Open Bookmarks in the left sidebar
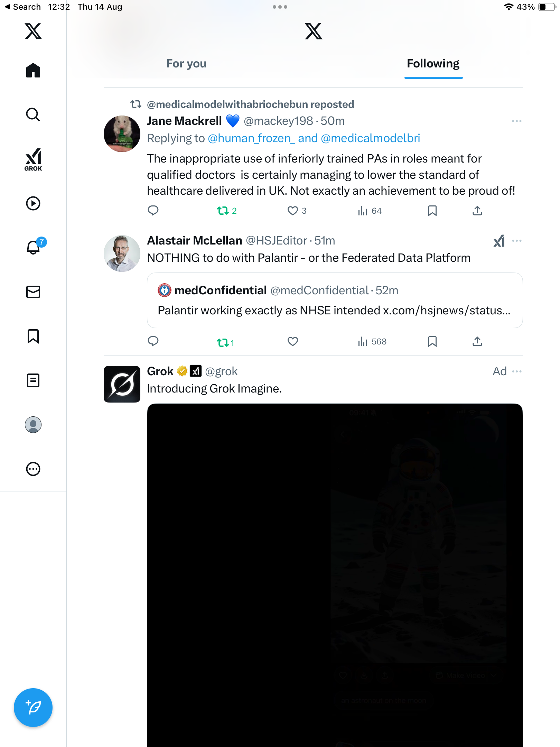 33,336
